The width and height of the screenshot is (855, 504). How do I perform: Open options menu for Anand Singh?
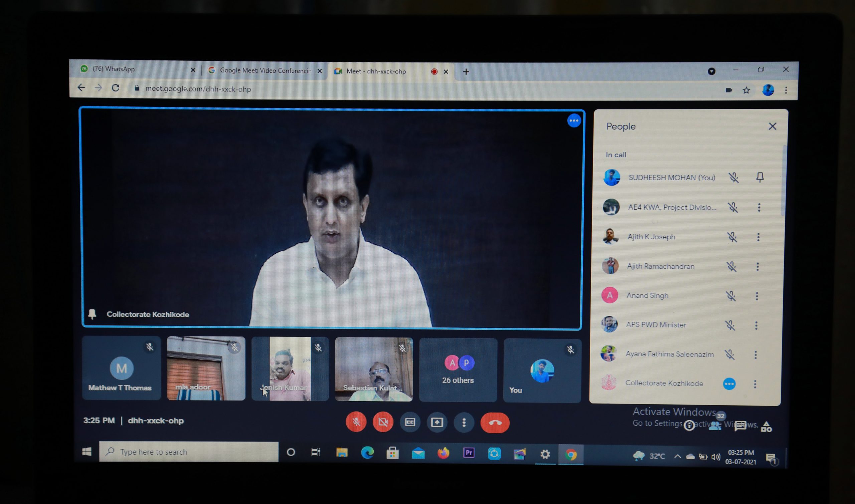pos(757,296)
